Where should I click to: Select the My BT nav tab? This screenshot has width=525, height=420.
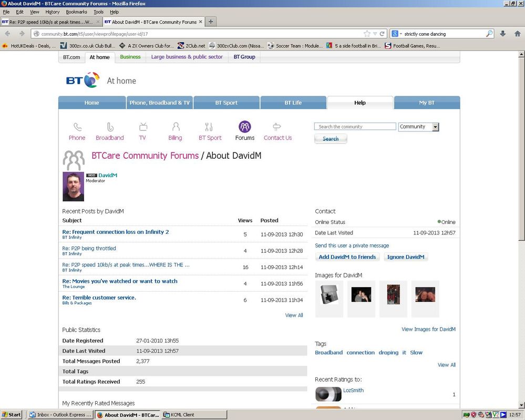click(x=427, y=103)
